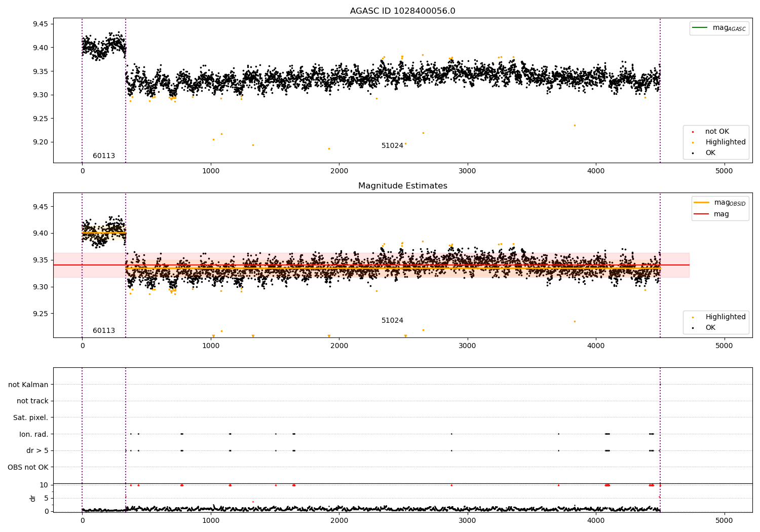Select the 4000 x-tick under the Magnitude Estimates plot
Image resolution: width=760 pixels, height=532 pixels.
pos(596,346)
